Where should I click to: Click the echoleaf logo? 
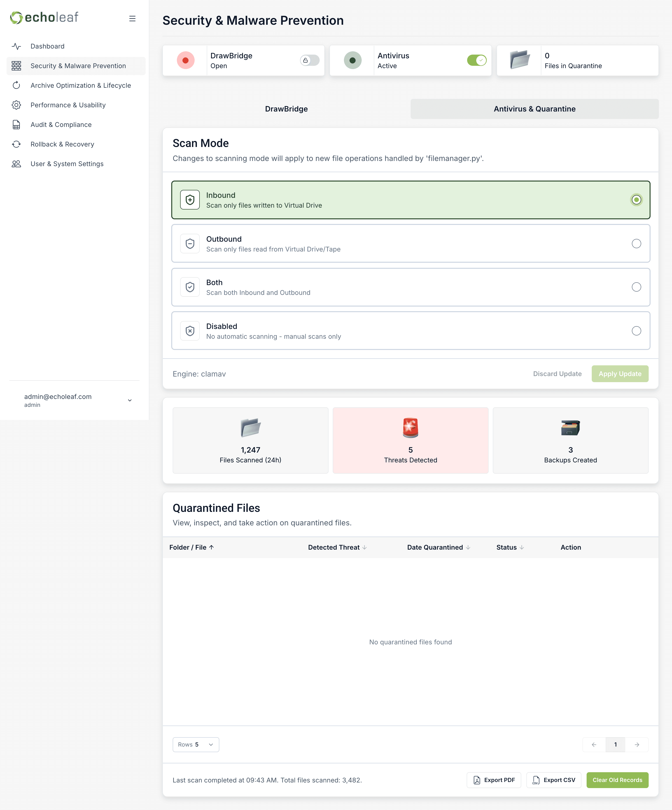click(x=44, y=17)
